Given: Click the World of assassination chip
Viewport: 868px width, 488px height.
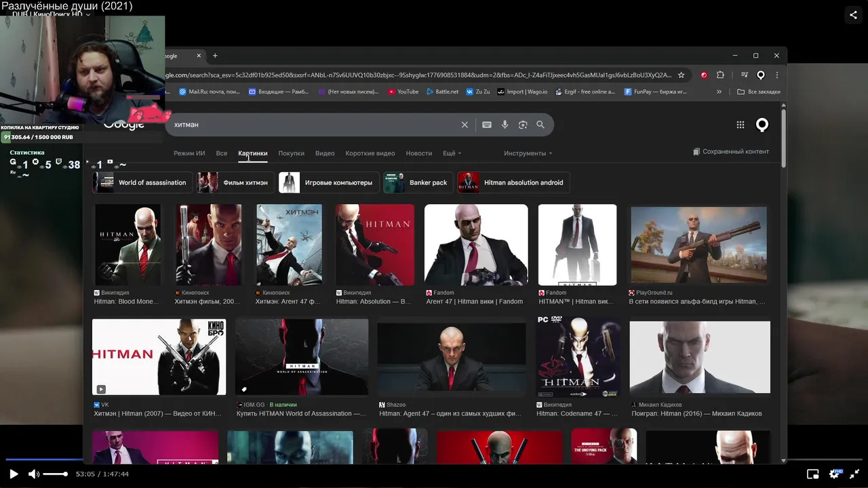Looking at the screenshot, I should tap(141, 182).
